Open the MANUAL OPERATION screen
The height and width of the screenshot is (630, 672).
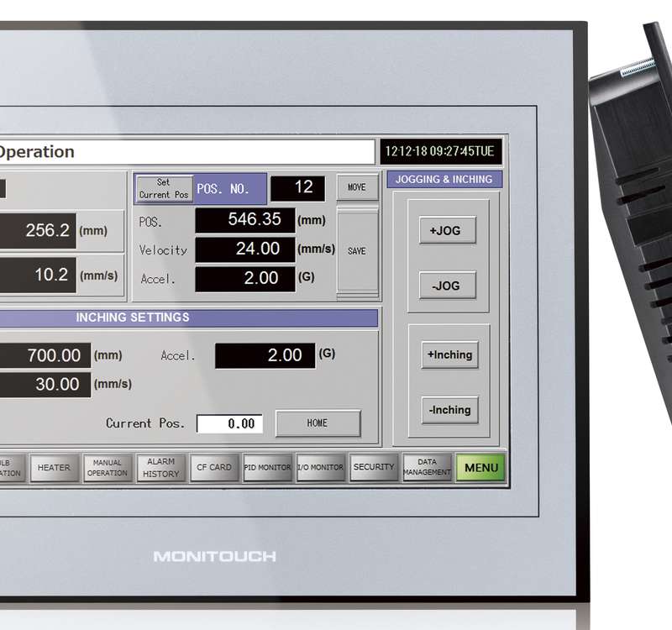[x=108, y=468]
